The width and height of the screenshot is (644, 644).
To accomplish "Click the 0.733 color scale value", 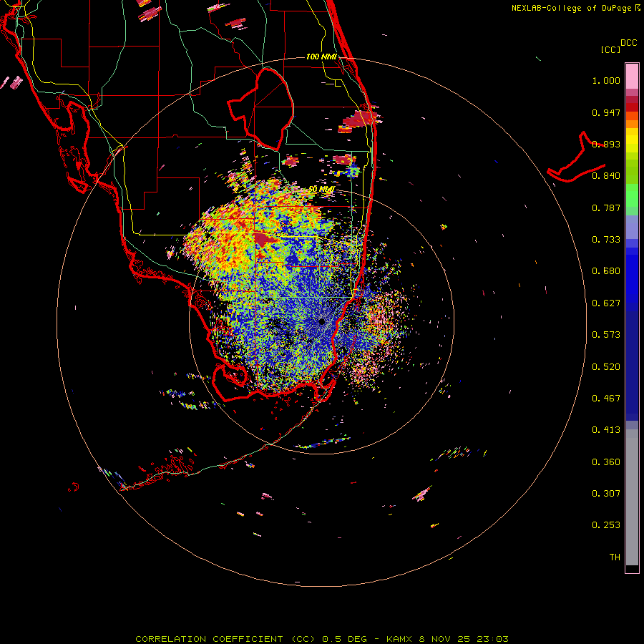I will tap(606, 240).
